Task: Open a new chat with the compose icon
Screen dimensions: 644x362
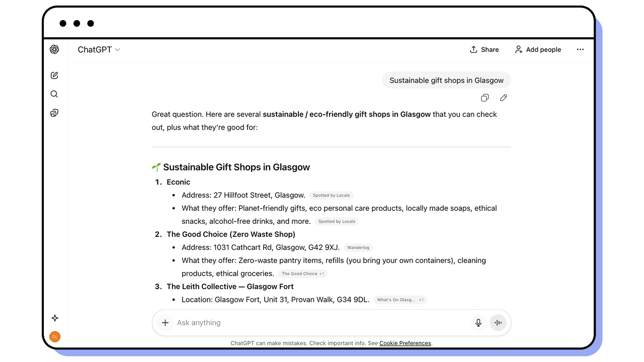Action: click(x=54, y=75)
